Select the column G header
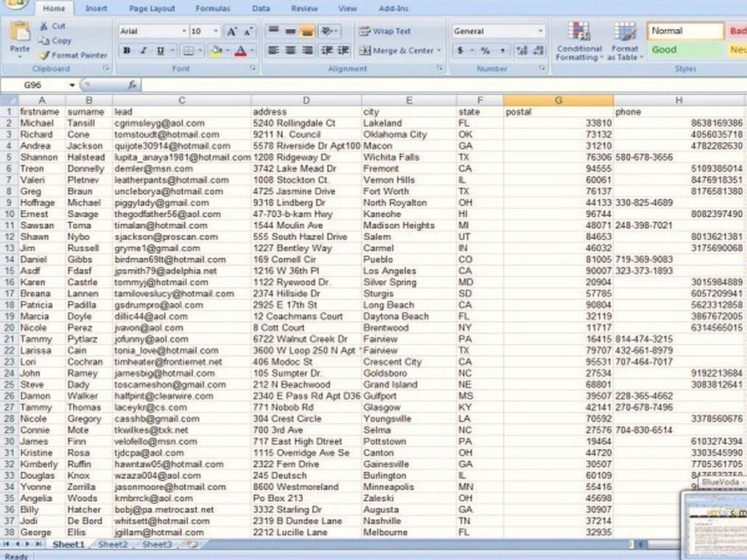 click(558, 101)
